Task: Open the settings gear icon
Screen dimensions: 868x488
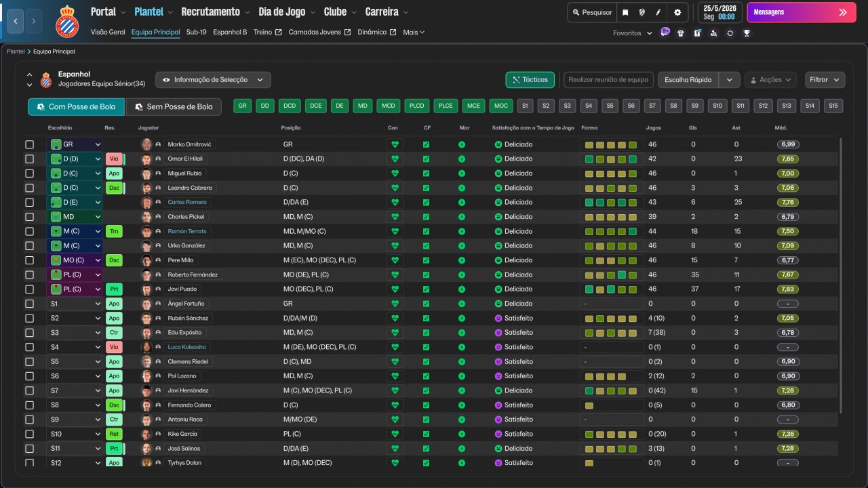Action: point(677,12)
